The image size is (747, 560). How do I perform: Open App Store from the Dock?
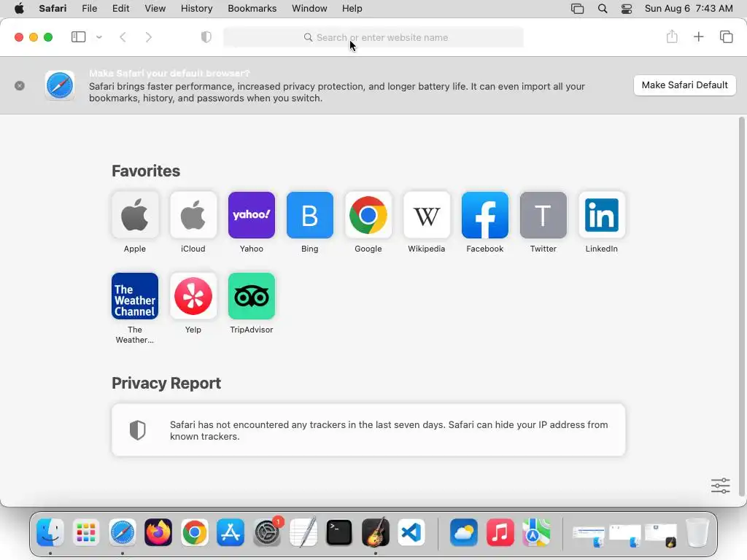point(231,532)
